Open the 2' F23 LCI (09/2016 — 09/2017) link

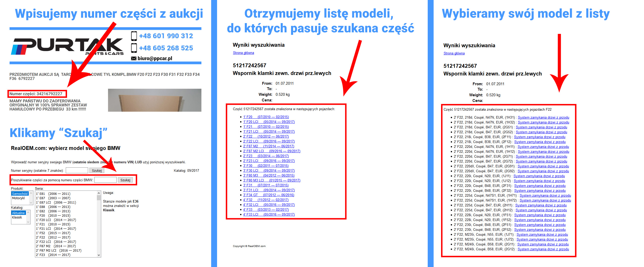[269, 161]
